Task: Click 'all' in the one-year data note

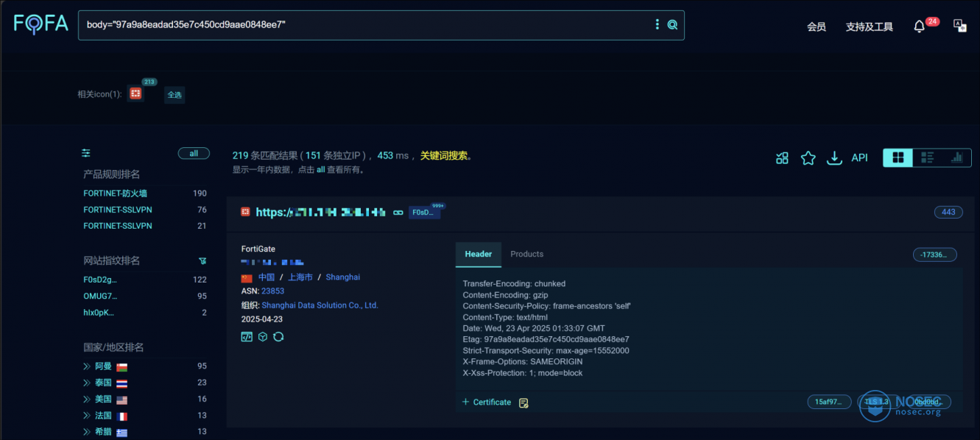Action: (x=321, y=169)
